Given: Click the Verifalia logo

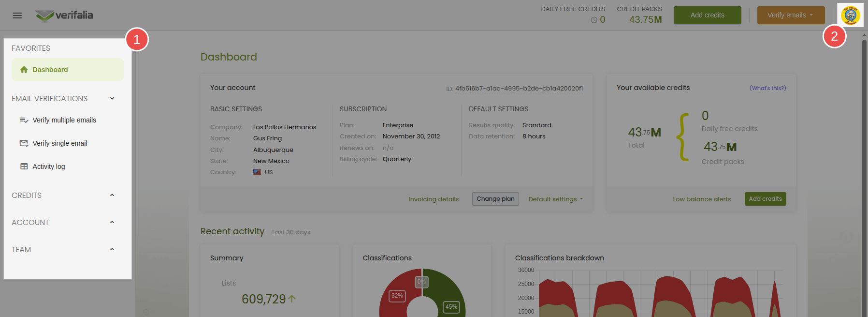Looking at the screenshot, I should coord(64,15).
